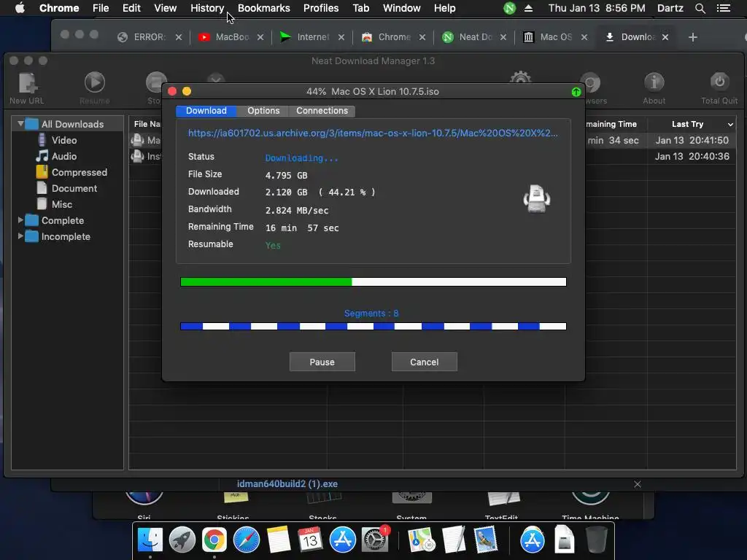Open the About toolbar icon

[x=654, y=88]
